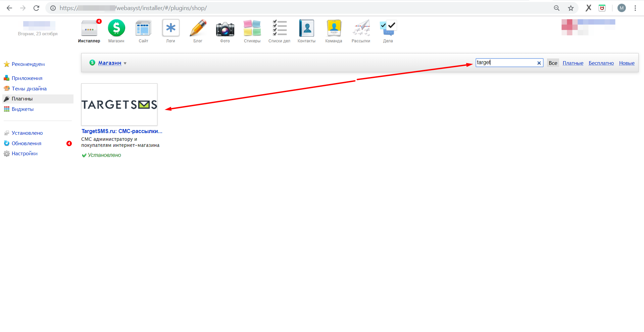644x332 pixels.
Task: Open the Стикеры app icon
Action: point(252,28)
